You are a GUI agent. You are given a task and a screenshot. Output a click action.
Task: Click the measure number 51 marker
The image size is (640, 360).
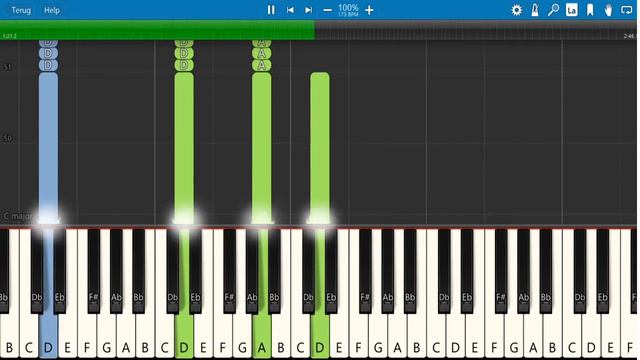pos(7,67)
